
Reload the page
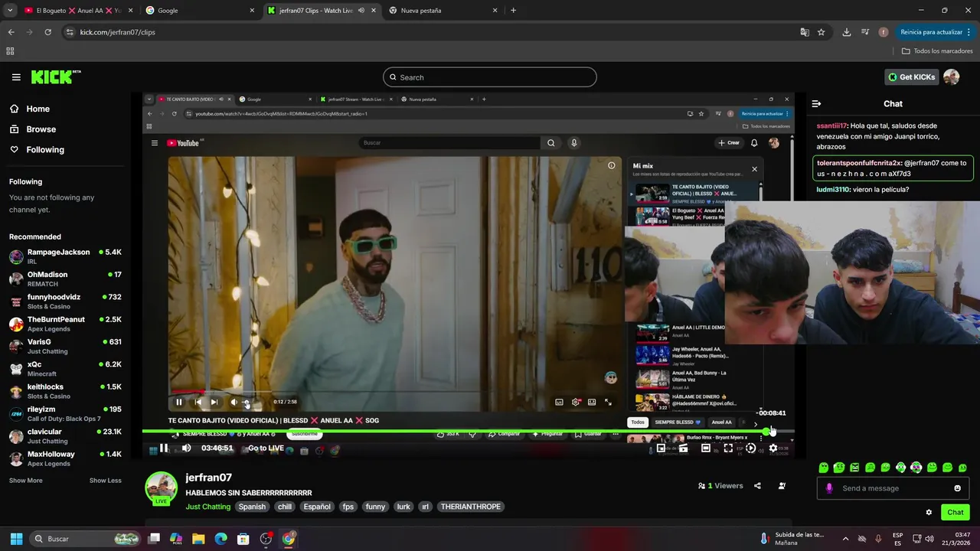tap(47, 32)
